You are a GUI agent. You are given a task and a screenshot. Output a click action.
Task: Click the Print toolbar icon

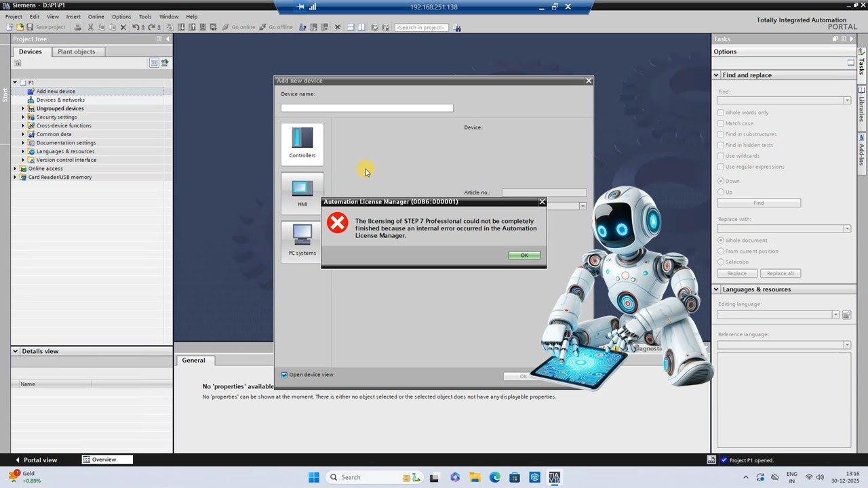click(78, 27)
